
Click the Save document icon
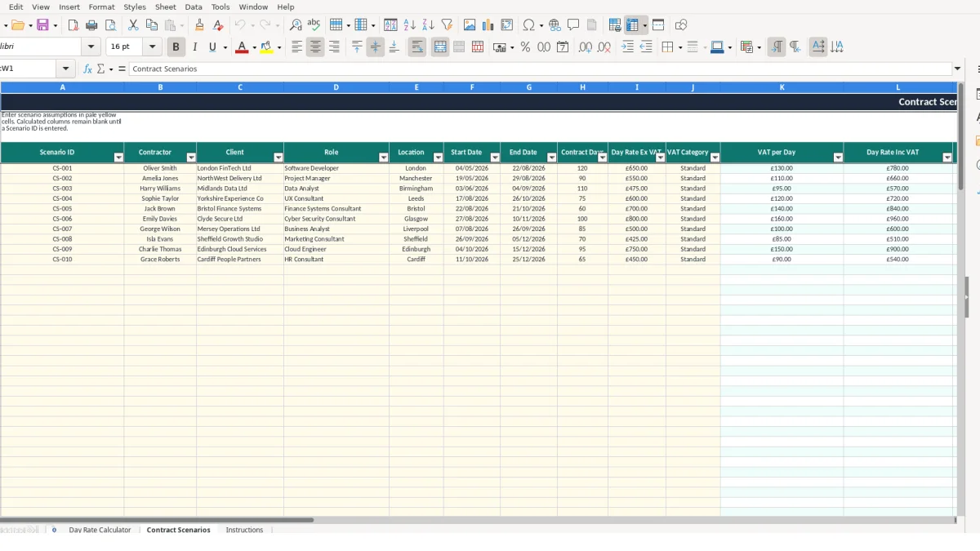pos(42,25)
